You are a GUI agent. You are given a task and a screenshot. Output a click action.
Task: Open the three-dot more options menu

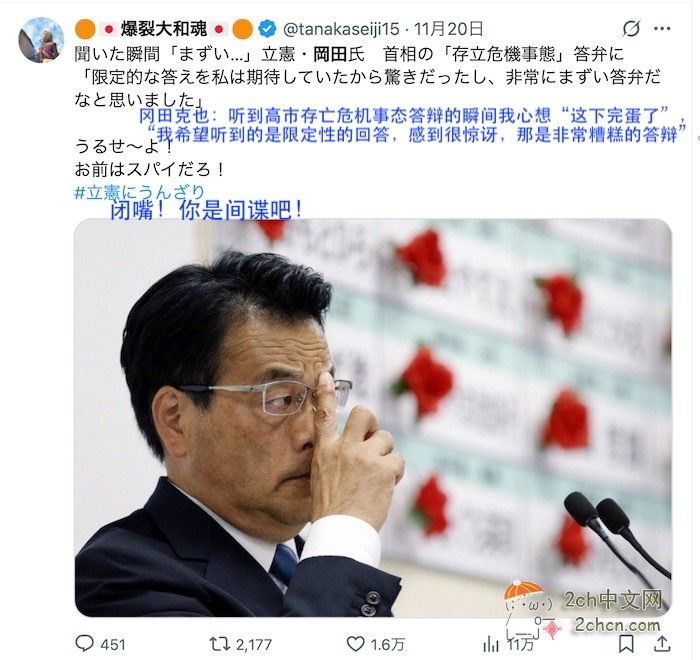(662, 29)
